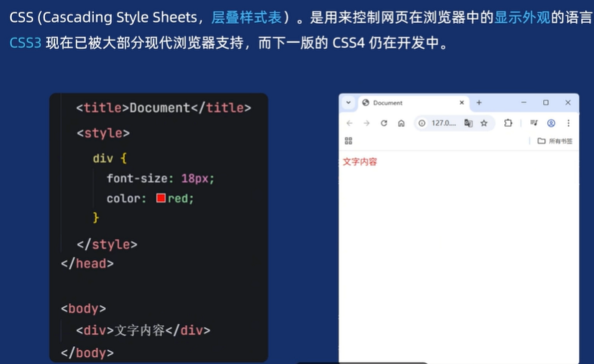The height and width of the screenshot is (364, 594).
Task: Click the <title>Document</title> code line
Action: (x=164, y=107)
